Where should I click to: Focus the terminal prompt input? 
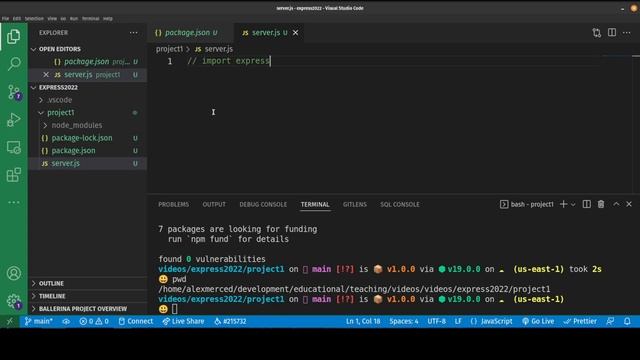pyautogui.click(x=175, y=309)
